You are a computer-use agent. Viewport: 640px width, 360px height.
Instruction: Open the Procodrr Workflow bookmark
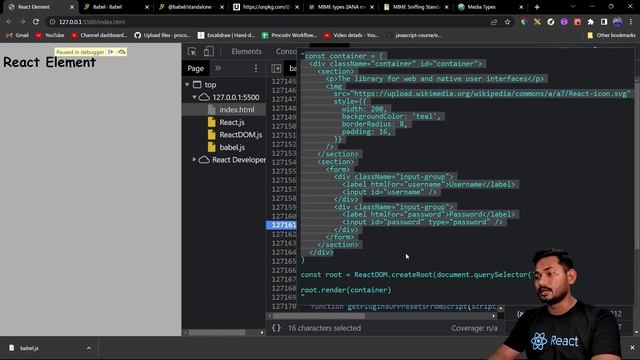click(x=289, y=35)
